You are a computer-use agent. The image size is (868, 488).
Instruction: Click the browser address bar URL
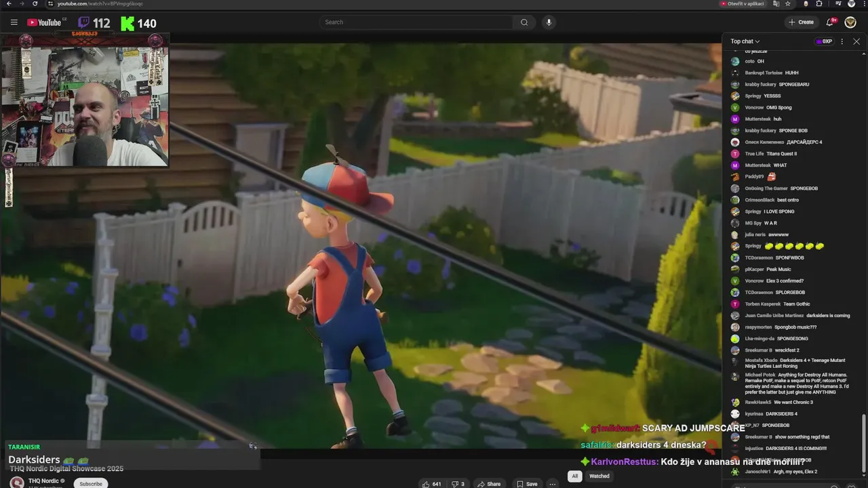(100, 3)
